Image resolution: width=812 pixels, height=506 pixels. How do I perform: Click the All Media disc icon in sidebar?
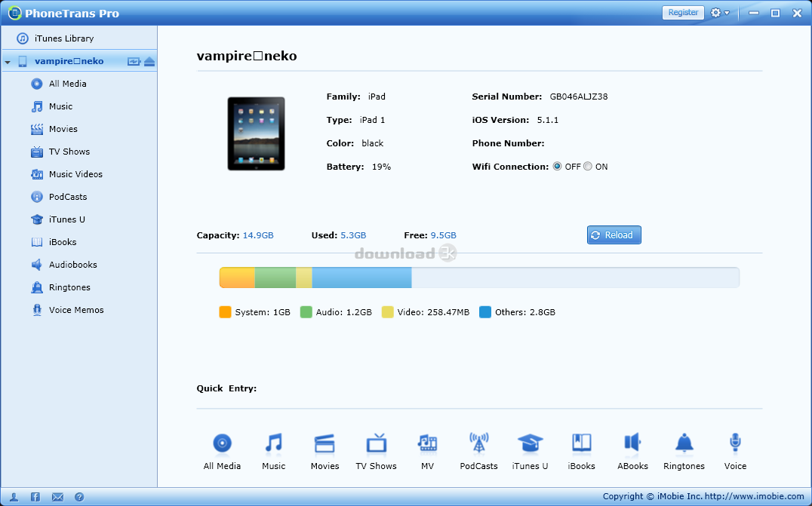37,84
